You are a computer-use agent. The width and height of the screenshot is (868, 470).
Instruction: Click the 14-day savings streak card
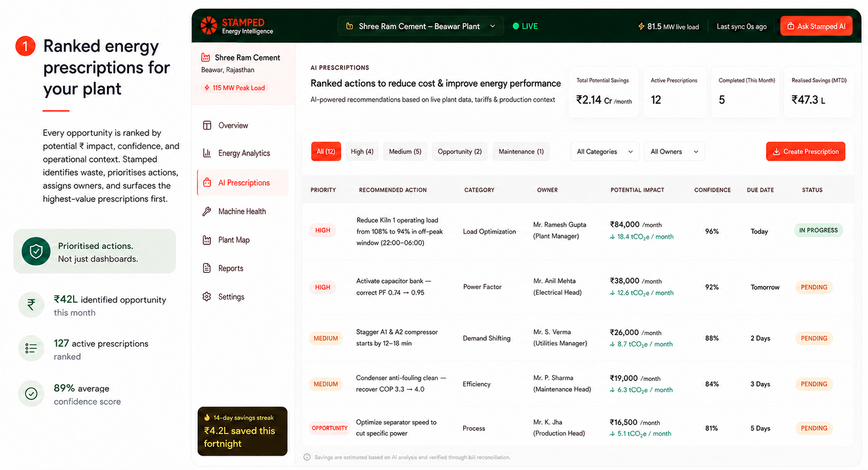click(x=242, y=431)
